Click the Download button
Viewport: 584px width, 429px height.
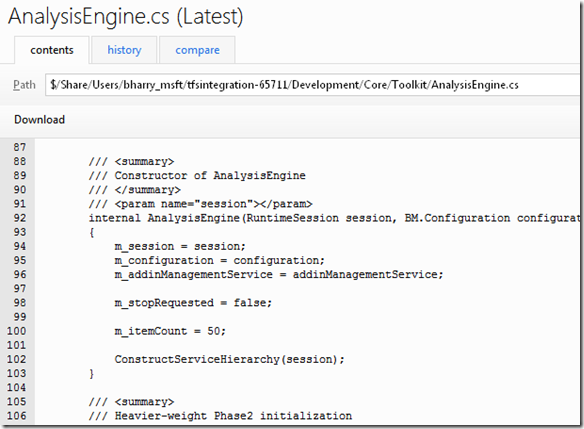pos(39,120)
